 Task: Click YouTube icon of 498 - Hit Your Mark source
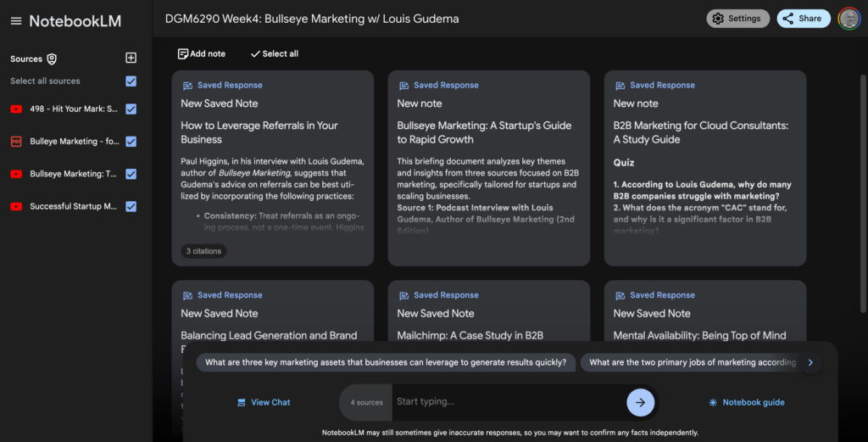pos(16,109)
